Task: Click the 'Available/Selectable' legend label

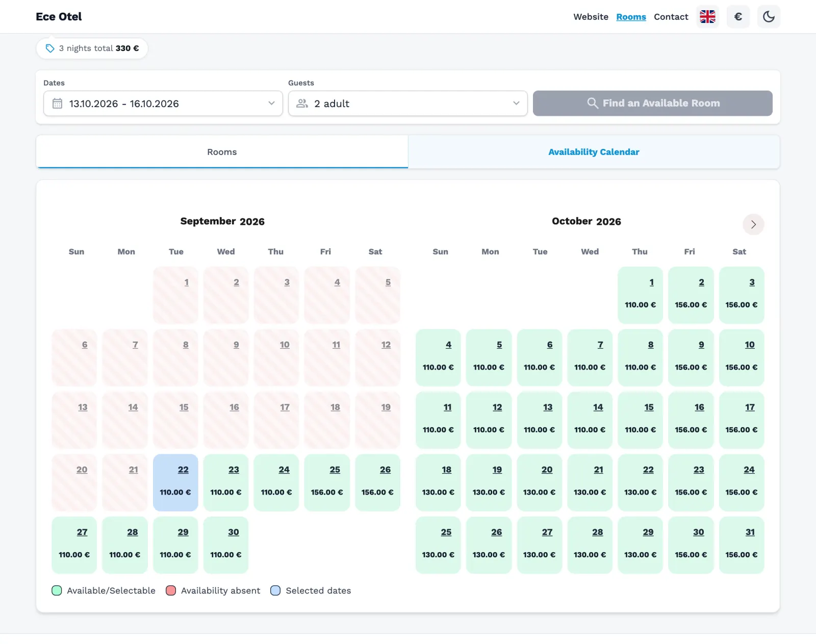Action: pos(111,590)
